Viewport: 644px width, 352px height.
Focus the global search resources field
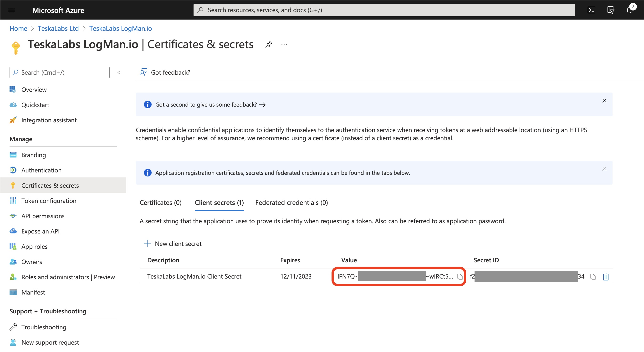pyautogui.click(x=384, y=10)
